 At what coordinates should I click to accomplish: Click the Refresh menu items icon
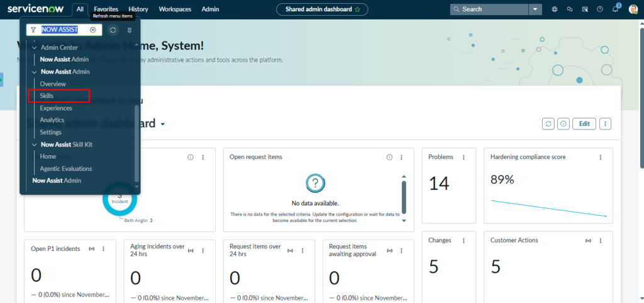click(x=113, y=30)
